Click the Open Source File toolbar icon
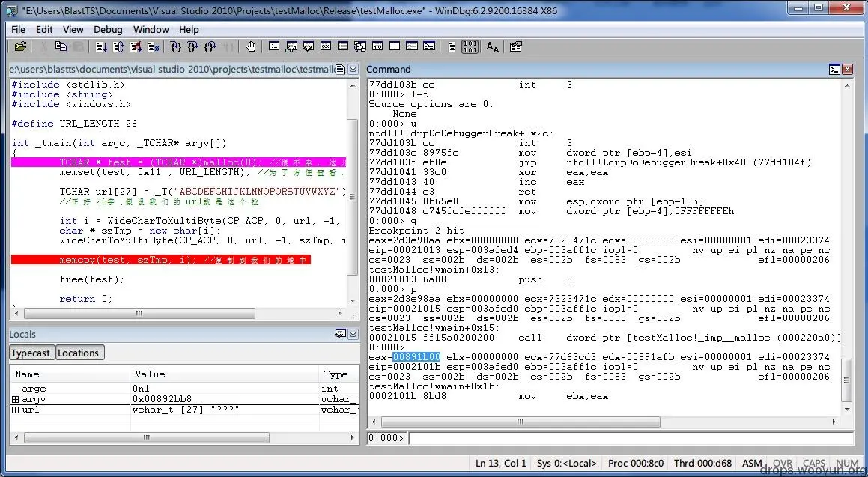868x477 pixels. click(20, 47)
